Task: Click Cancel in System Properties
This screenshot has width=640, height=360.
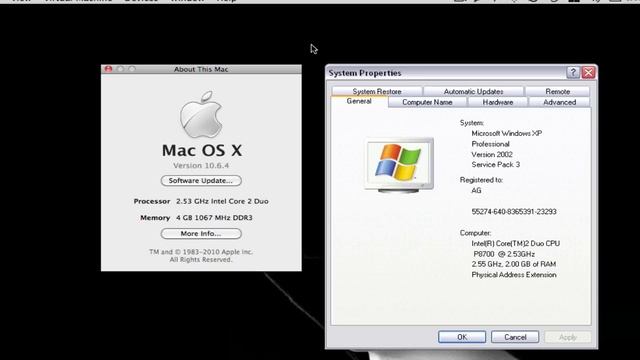Action: click(x=515, y=337)
